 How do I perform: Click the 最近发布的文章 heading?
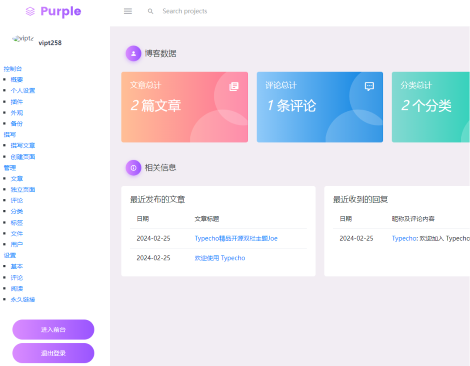[x=157, y=199]
